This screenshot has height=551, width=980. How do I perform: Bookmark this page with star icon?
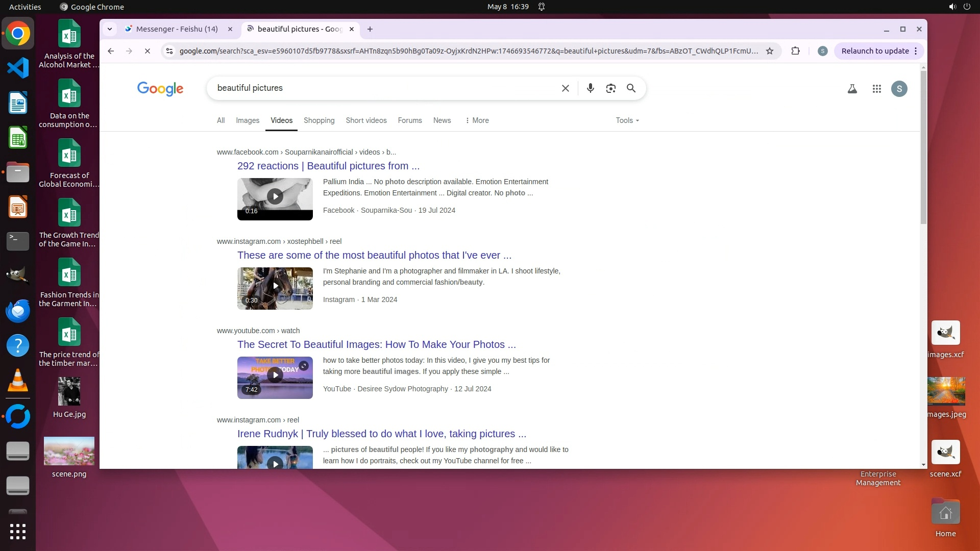pos(770,51)
